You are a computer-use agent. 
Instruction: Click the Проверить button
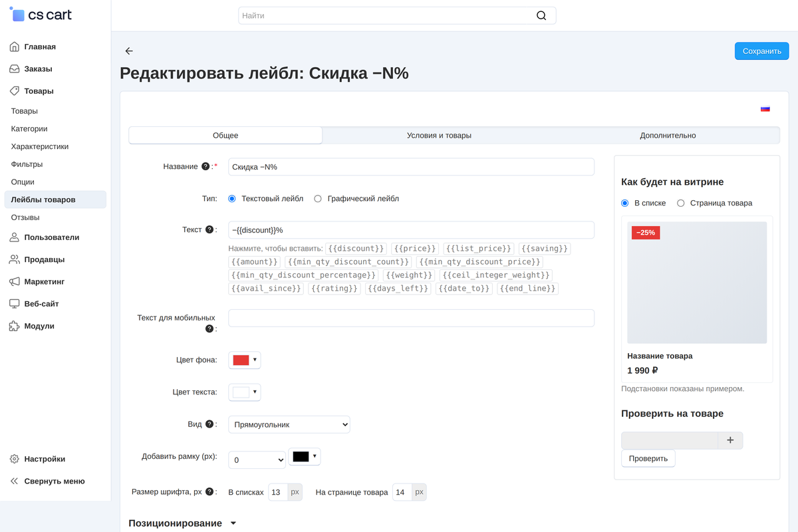648,458
